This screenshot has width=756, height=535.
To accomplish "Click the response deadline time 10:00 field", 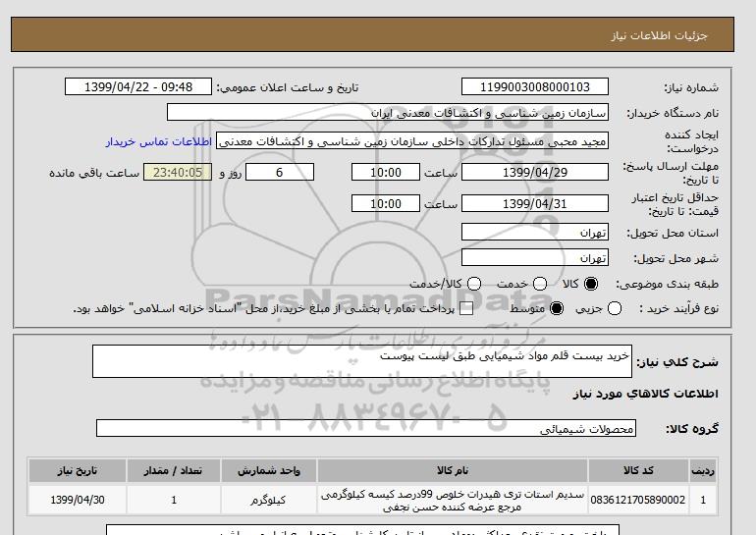I will point(386,172).
